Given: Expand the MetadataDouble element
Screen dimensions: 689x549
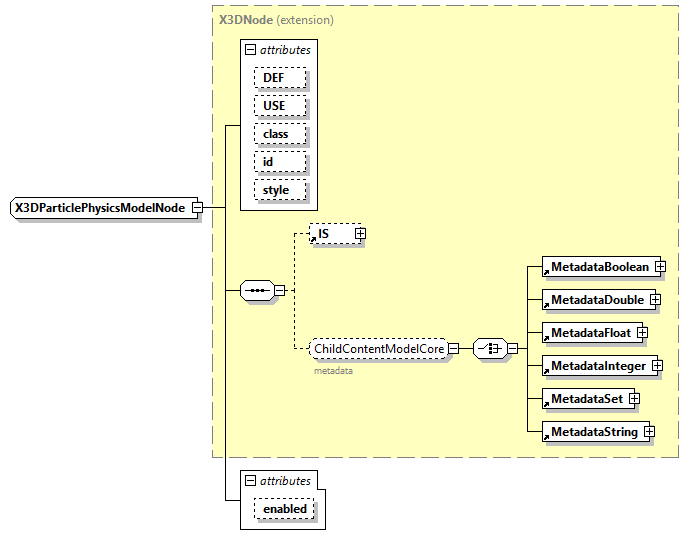Looking at the screenshot, I should point(655,300).
